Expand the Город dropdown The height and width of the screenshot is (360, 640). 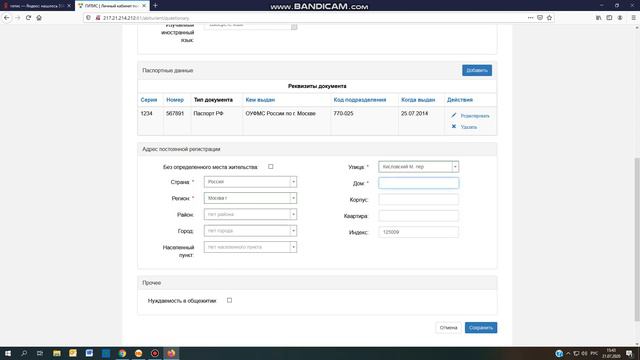[x=250, y=231]
